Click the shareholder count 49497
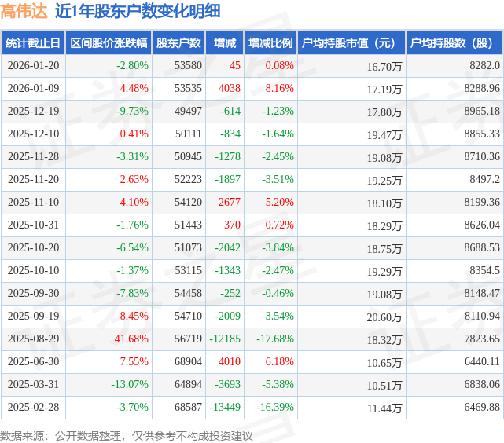 click(x=189, y=111)
